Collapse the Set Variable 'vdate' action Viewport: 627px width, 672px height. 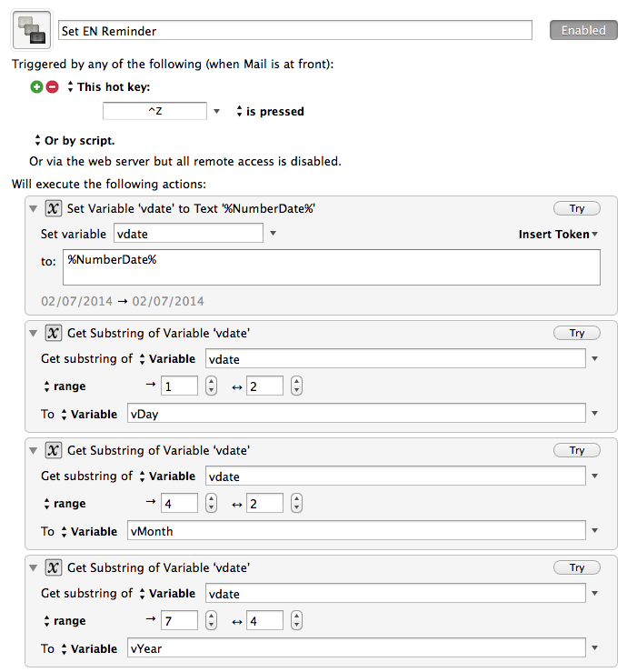point(34,209)
